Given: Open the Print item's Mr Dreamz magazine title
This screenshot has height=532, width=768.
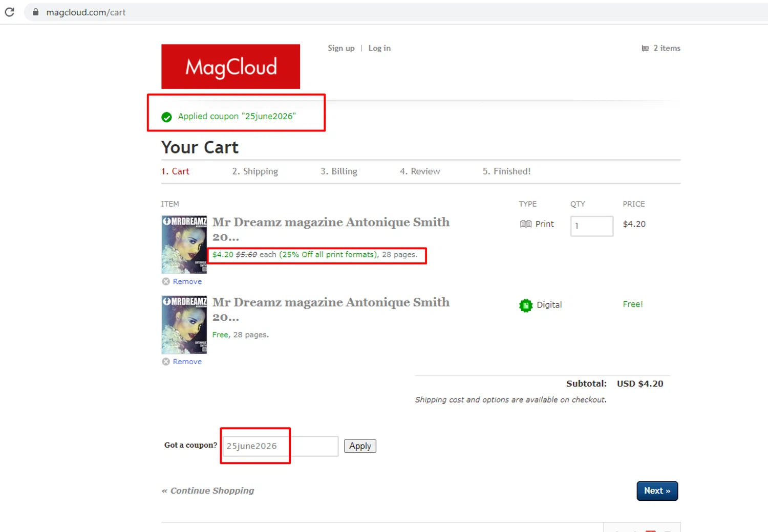Looking at the screenshot, I should (331, 229).
